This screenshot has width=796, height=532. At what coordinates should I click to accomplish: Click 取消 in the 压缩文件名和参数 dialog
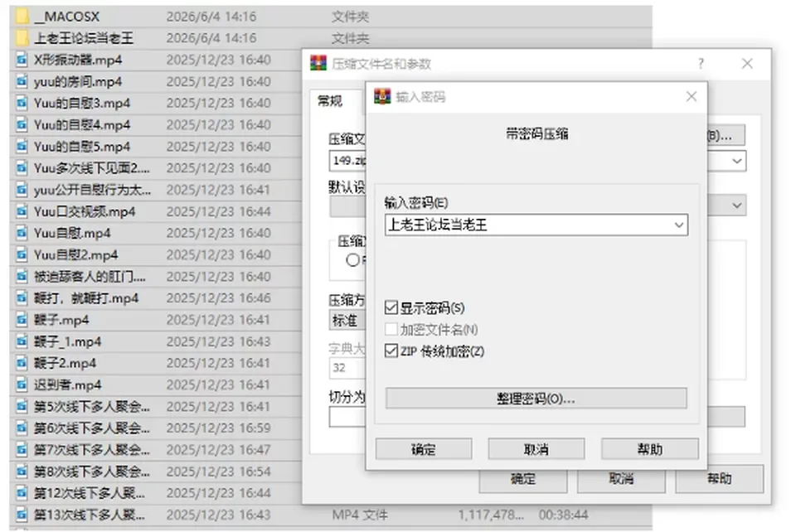(x=621, y=479)
